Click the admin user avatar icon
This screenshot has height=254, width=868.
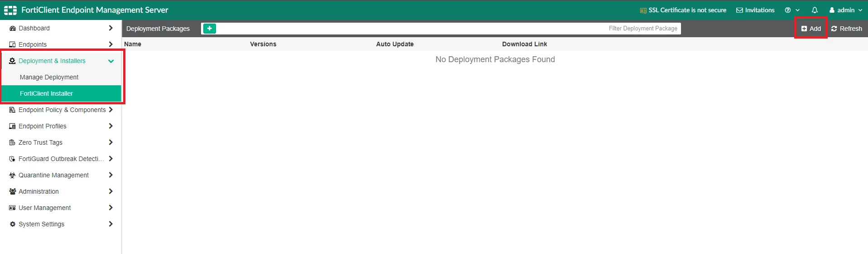click(832, 10)
